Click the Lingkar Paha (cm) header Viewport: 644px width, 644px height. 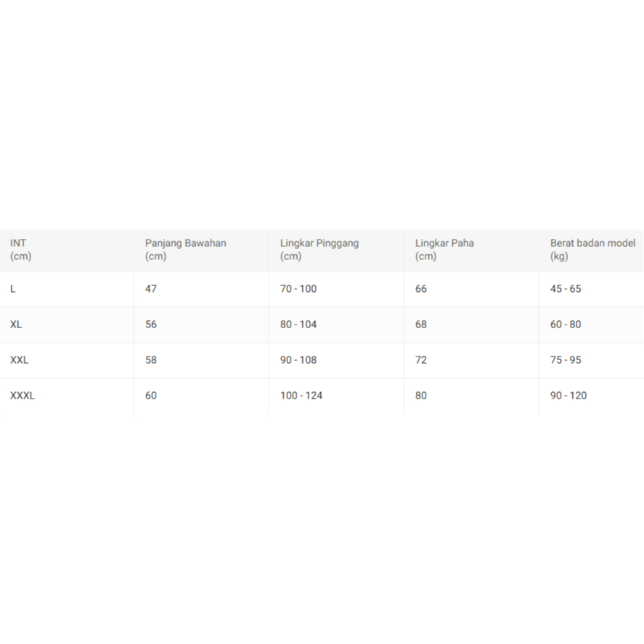click(444, 250)
